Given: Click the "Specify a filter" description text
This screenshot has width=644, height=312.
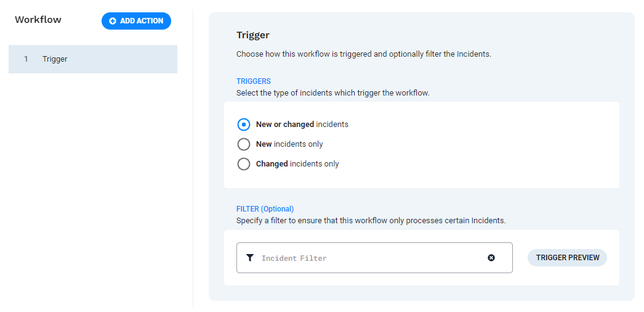Looking at the screenshot, I should click(371, 220).
